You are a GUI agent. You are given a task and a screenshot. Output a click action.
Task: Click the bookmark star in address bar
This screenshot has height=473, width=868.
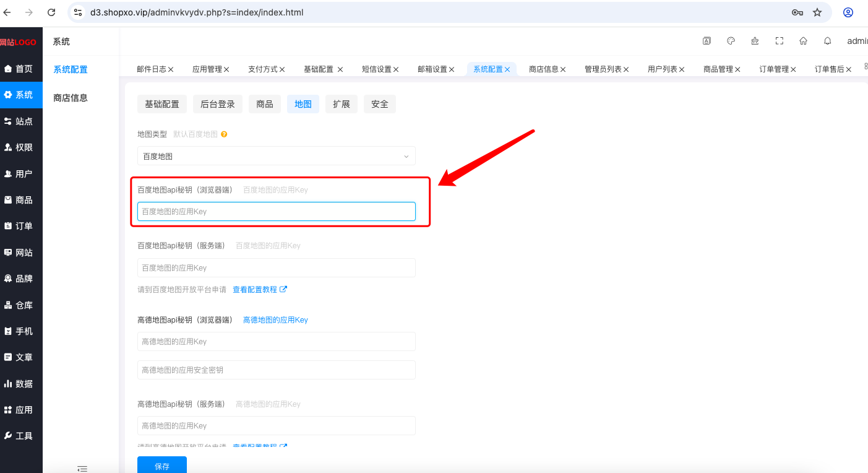[x=817, y=12]
